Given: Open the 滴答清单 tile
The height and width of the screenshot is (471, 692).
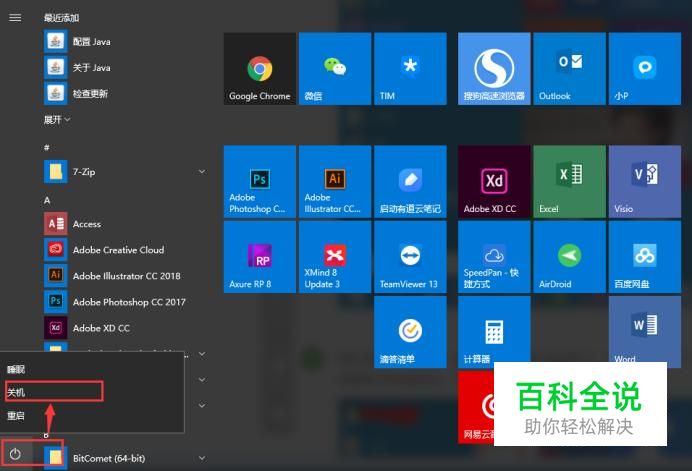Looking at the screenshot, I should (410, 332).
